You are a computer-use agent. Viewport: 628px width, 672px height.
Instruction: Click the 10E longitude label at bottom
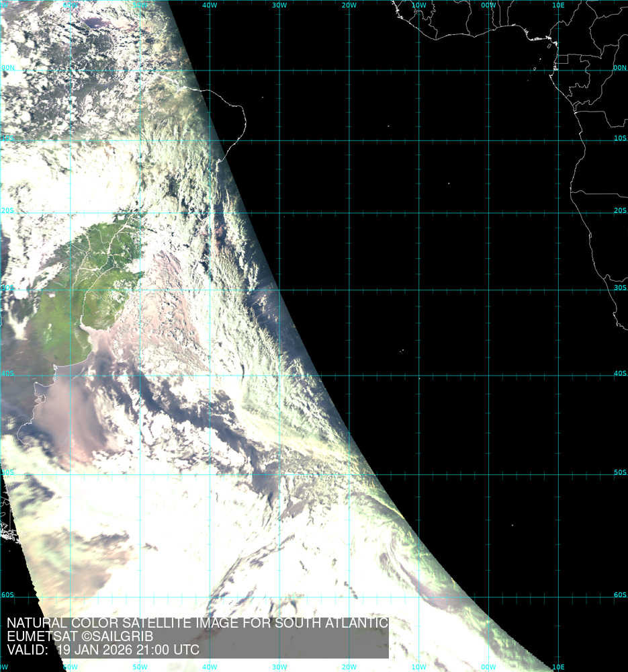(558, 667)
